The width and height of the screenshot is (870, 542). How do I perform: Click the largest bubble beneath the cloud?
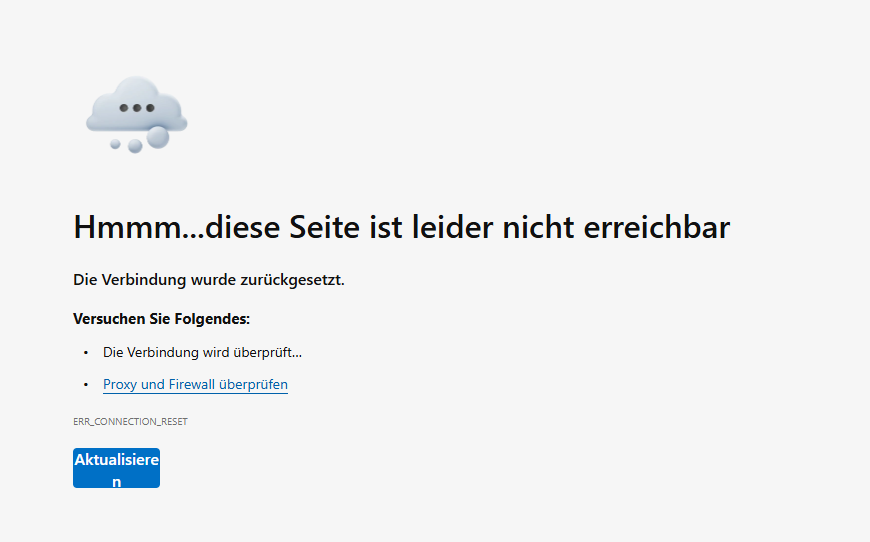pos(158,138)
